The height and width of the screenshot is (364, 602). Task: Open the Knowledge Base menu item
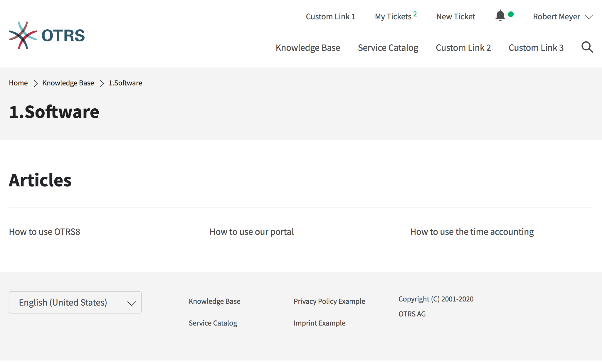point(307,48)
